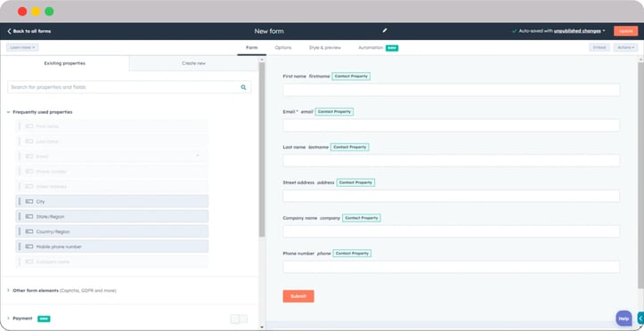Open the Help chat bubble
Screen dimensions: 644x331
pyautogui.click(x=624, y=319)
